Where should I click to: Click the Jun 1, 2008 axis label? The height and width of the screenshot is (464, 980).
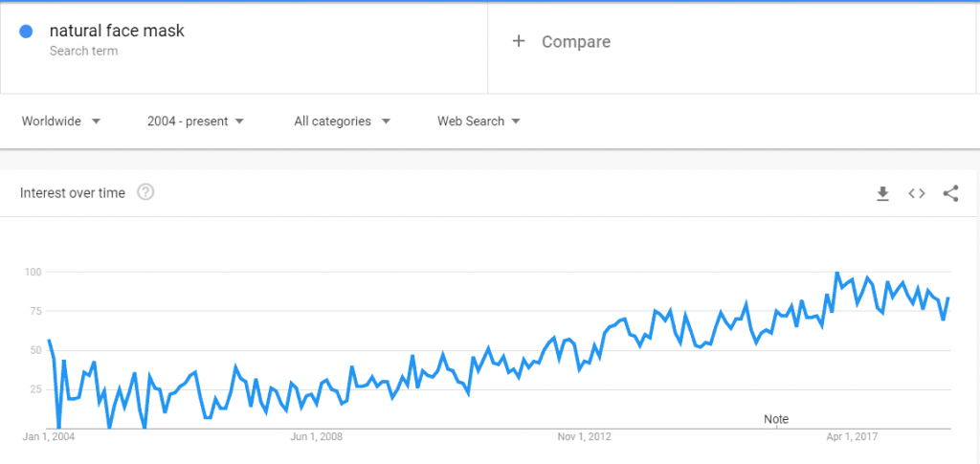(316, 437)
